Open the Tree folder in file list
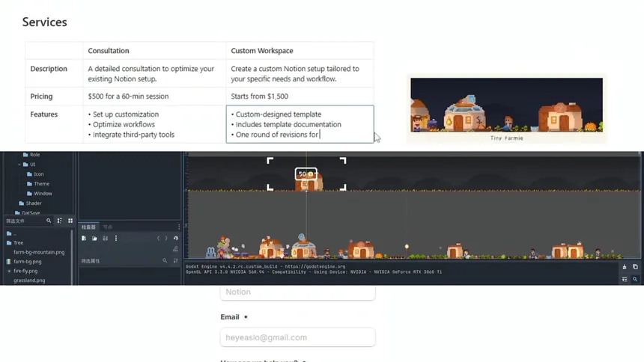 (15, 242)
